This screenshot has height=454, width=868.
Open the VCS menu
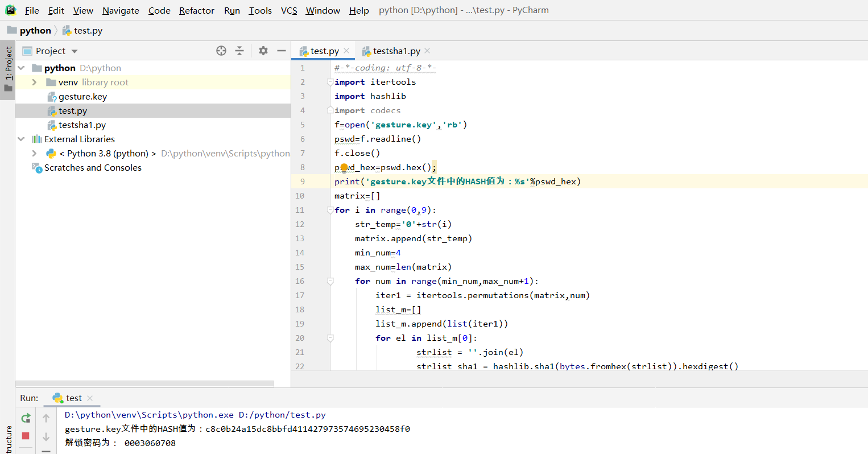tap(289, 10)
